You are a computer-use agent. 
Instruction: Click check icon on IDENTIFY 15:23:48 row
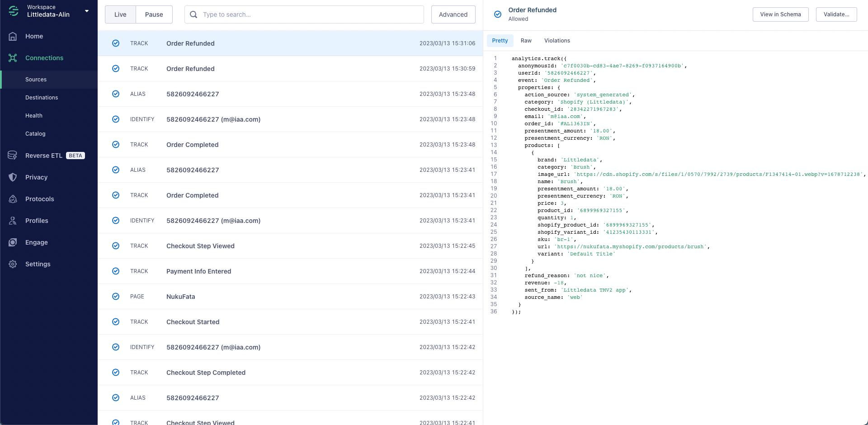pos(116,119)
